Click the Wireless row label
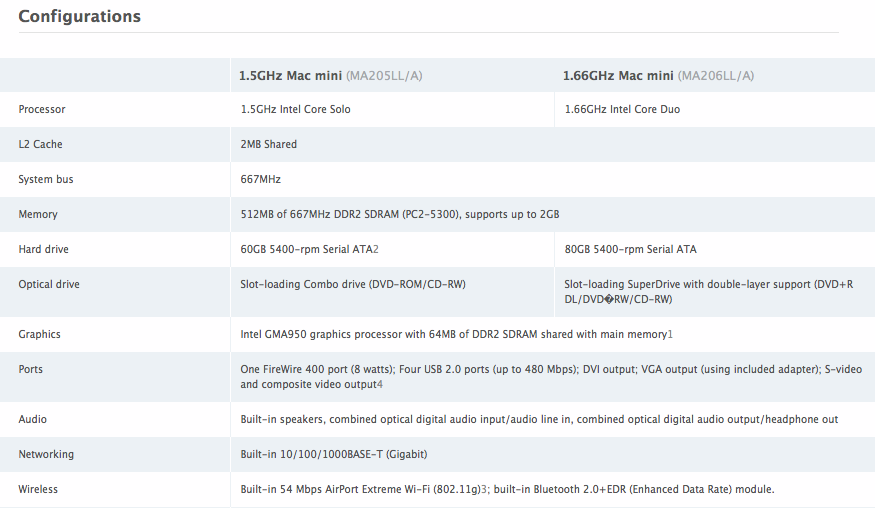Image resolution: width=875 pixels, height=508 pixels. pyautogui.click(x=38, y=490)
